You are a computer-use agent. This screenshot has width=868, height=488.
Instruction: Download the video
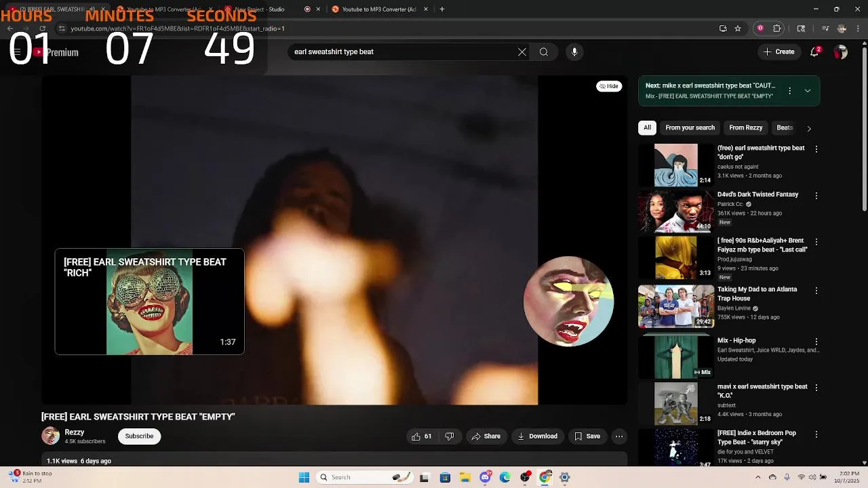coord(537,436)
